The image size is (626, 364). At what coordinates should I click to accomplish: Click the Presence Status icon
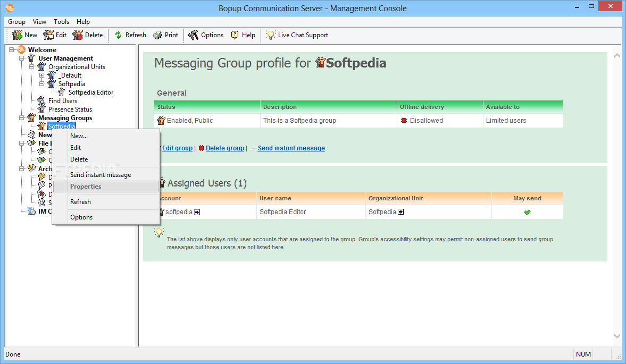click(x=41, y=109)
